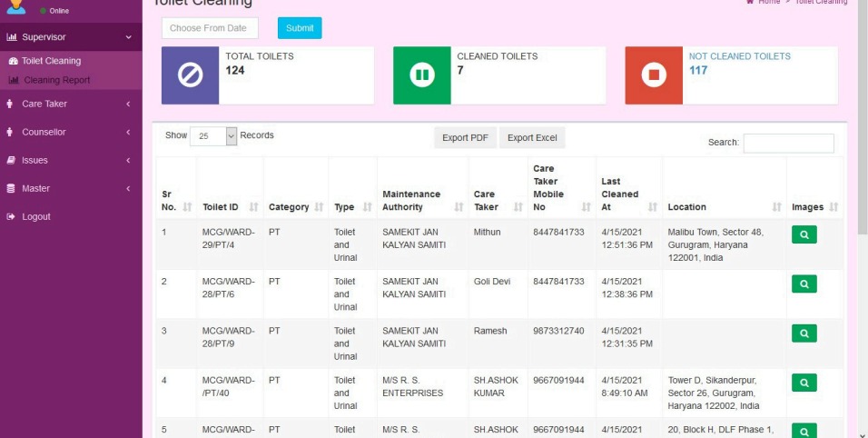Sort by Images column arrows
The image size is (868, 438).
[833, 207]
